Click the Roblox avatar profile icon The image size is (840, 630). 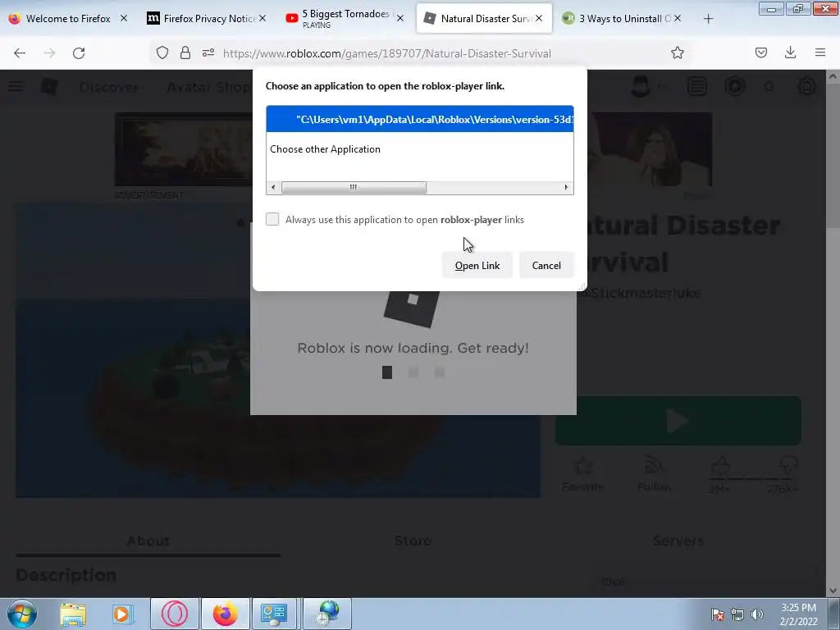[641, 86]
